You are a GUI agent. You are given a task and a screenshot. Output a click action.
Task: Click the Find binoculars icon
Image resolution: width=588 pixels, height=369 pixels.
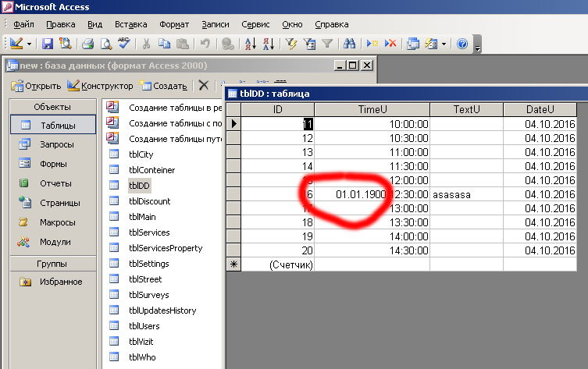pos(349,44)
